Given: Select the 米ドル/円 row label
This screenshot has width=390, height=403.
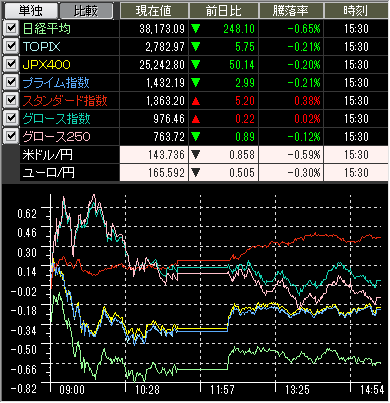Looking at the screenshot, I should [47, 155].
